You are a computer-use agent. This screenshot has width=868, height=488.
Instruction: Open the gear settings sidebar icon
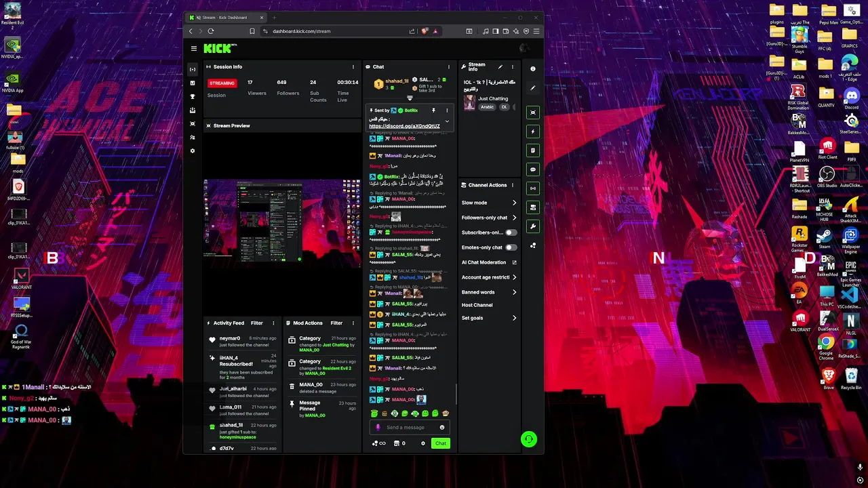[193, 150]
